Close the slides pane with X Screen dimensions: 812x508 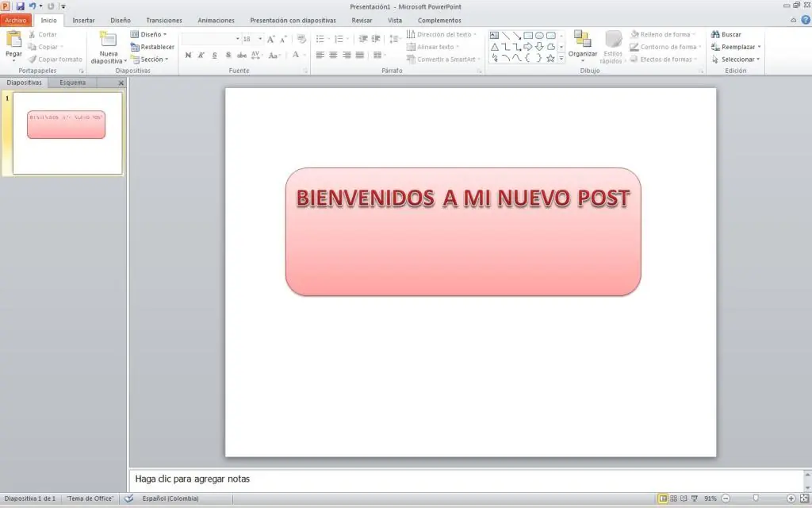coord(121,83)
